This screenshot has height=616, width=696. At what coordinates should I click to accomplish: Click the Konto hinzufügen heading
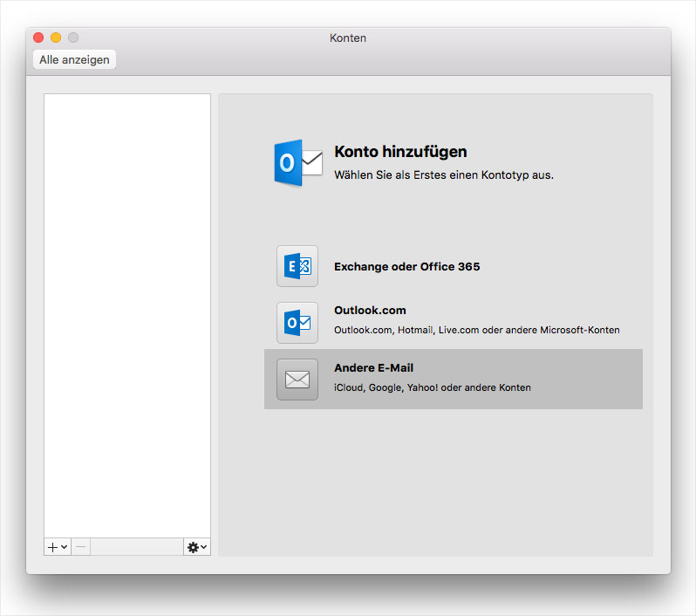tap(400, 152)
